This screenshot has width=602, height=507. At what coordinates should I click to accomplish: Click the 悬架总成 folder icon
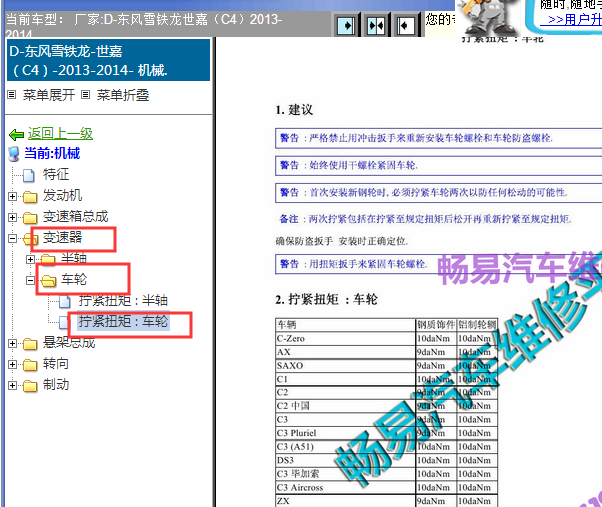(30, 344)
